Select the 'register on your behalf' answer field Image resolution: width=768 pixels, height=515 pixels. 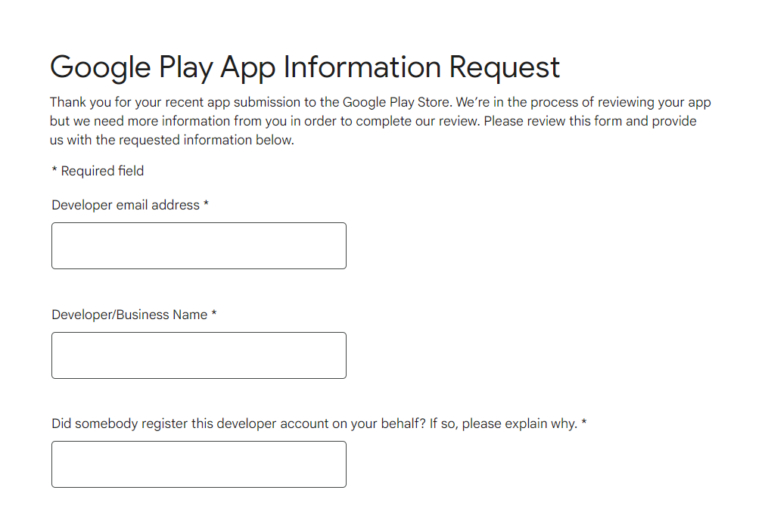(199, 464)
